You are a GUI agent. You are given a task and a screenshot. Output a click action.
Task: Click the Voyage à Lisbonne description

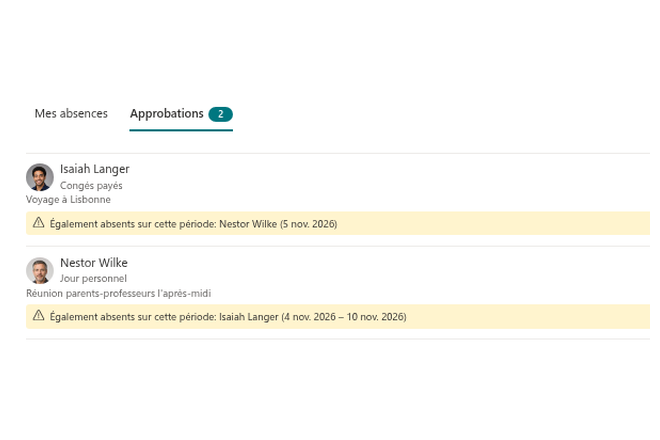[68, 200]
